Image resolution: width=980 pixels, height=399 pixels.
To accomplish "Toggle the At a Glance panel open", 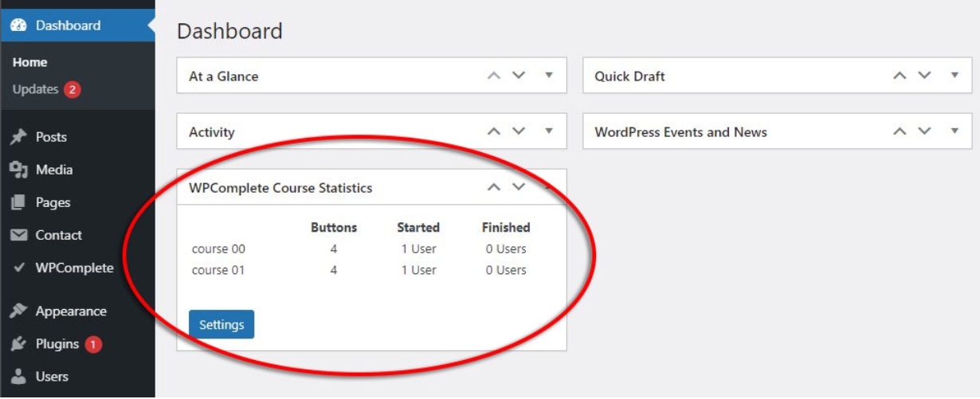I will click(549, 76).
